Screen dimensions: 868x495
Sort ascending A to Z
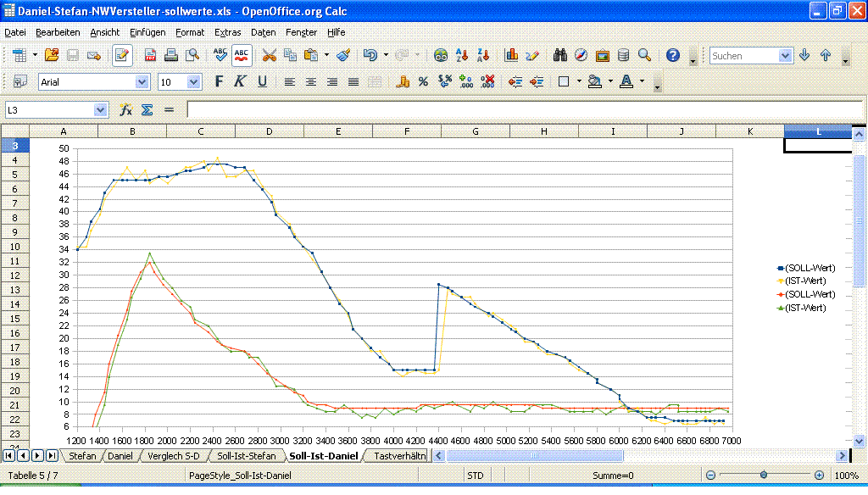click(x=462, y=55)
